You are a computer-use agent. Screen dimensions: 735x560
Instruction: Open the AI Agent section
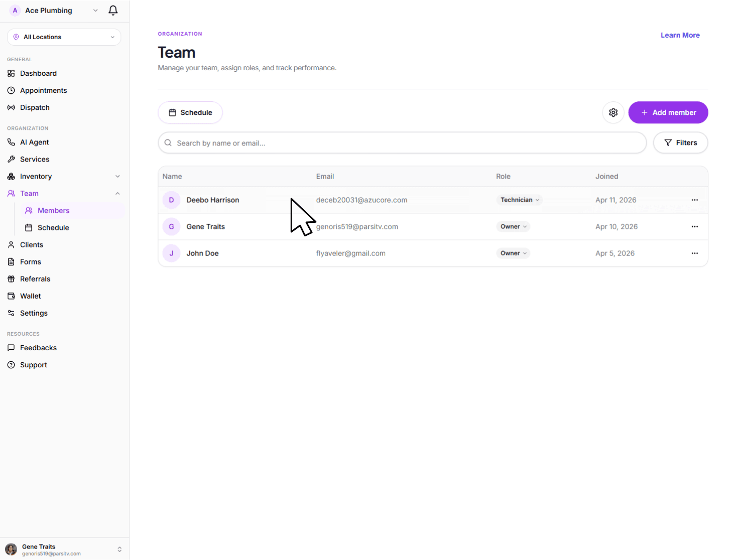(34, 142)
